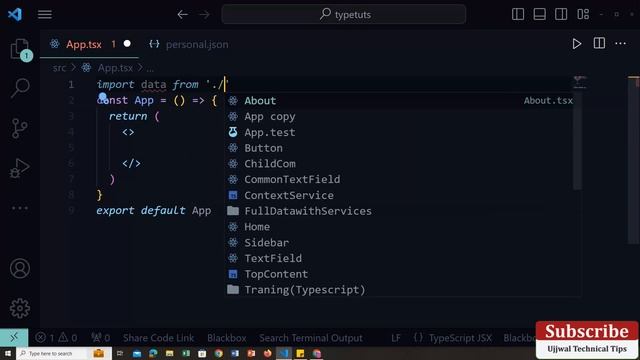Change the LF end-of-line sequence

point(396,338)
